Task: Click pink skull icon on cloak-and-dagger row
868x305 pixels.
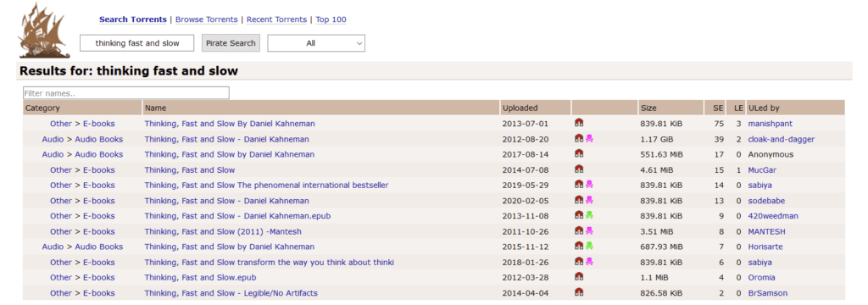Action: click(590, 139)
